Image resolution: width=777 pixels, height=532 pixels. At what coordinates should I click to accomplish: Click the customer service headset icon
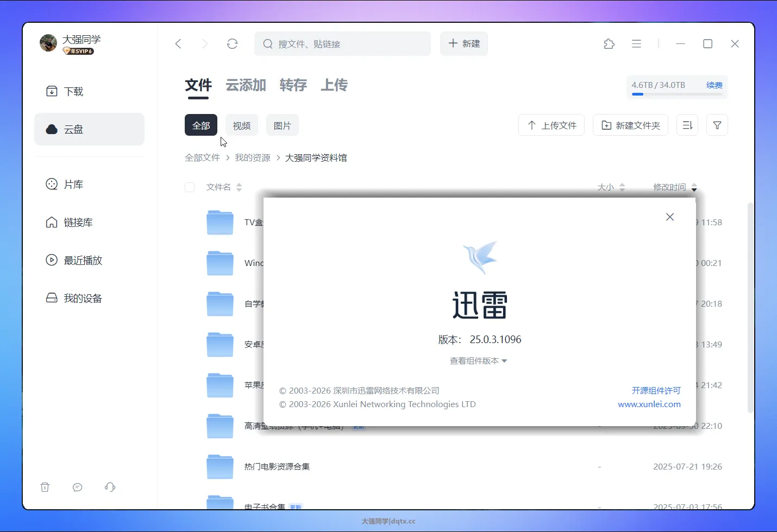click(110, 487)
